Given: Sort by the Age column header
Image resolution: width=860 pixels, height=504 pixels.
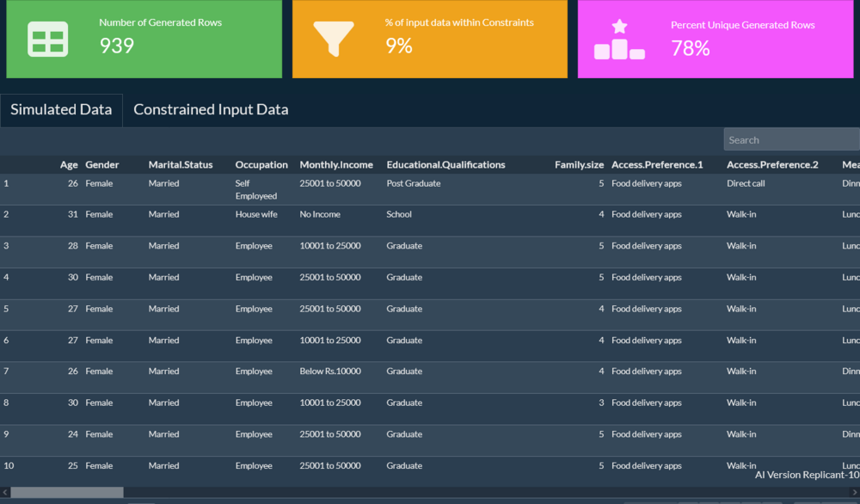Looking at the screenshot, I should tap(69, 164).
